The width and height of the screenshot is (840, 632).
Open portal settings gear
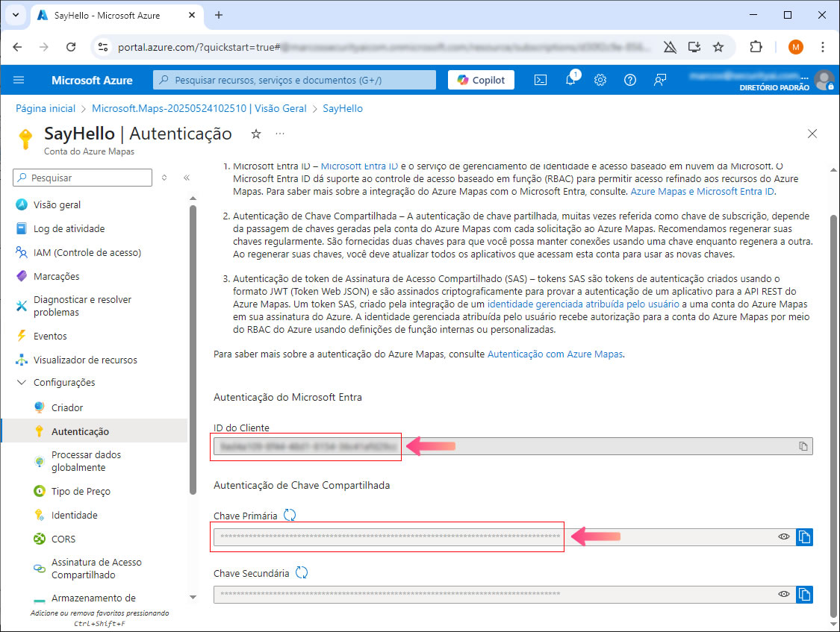pyautogui.click(x=600, y=81)
